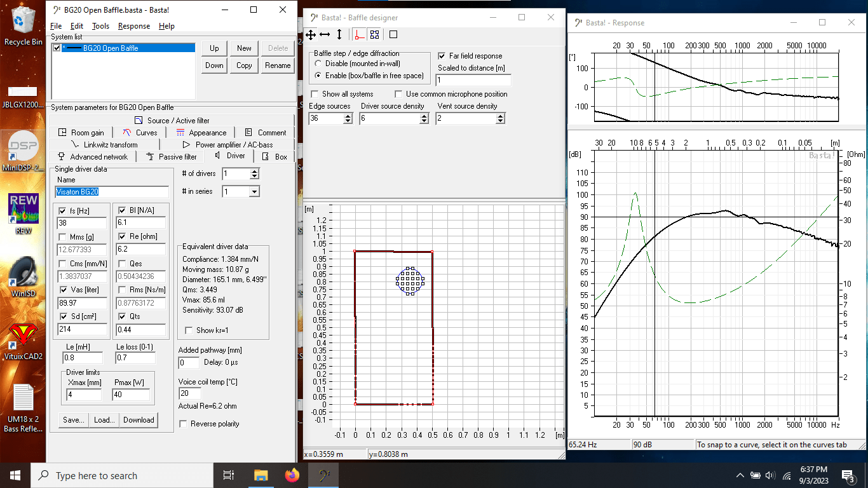This screenshot has width=868, height=488.
Task: Open Firefox from the taskbar
Action: coord(292,475)
